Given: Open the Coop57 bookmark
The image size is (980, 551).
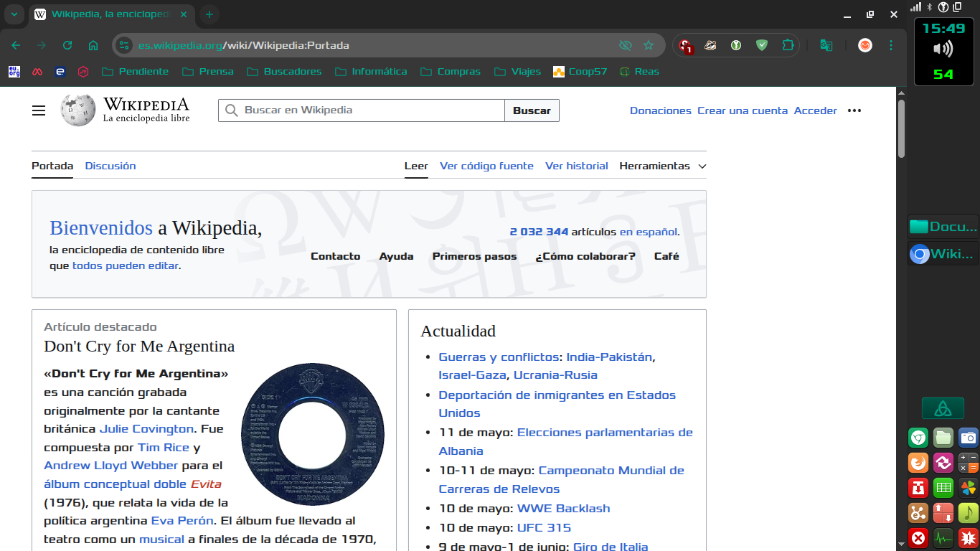Looking at the screenshot, I should 580,71.
